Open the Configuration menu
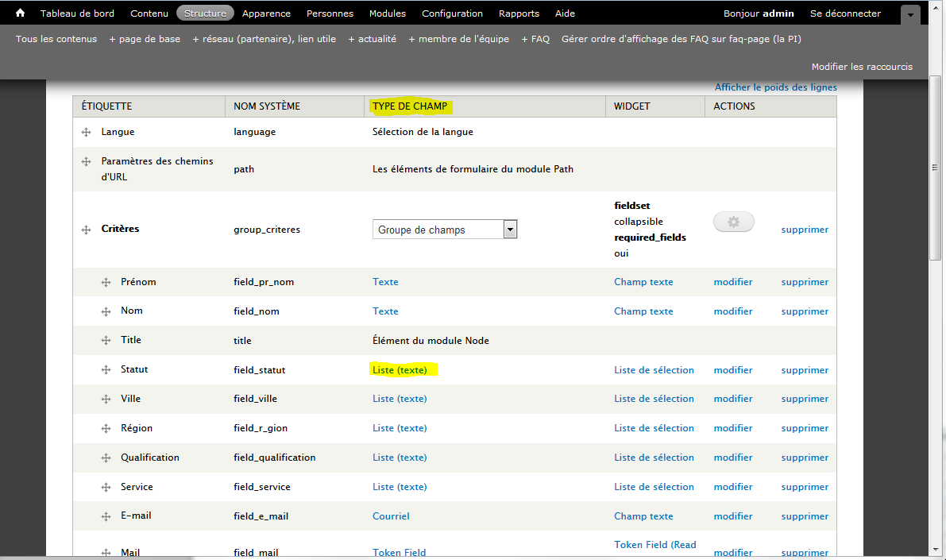This screenshot has width=946, height=560. [452, 14]
